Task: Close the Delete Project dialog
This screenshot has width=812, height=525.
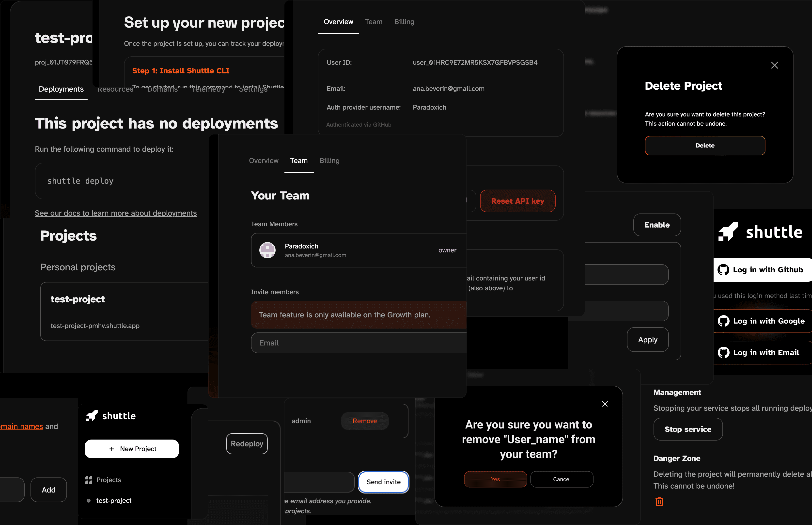Action: 774,65
